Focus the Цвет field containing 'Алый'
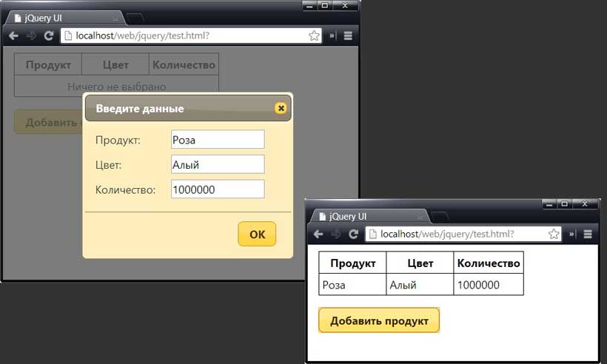Image resolution: width=607 pixels, height=364 pixels. click(218, 164)
